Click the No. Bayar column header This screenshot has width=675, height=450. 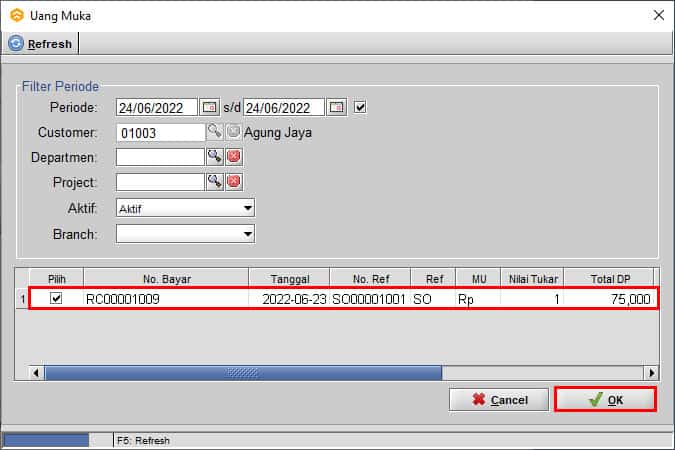(x=164, y=278)
